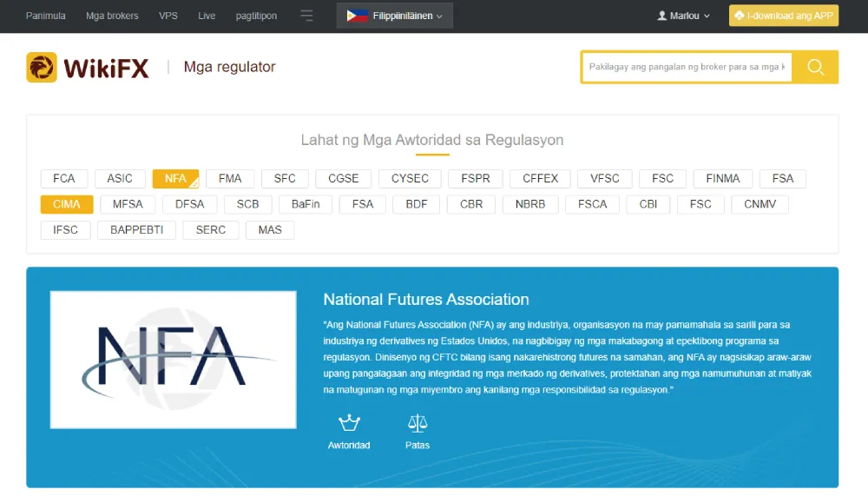Click the user profile icon beside Marlou
Image resolution: width=868 pixels, height=496 pixels.
(661, 16)
